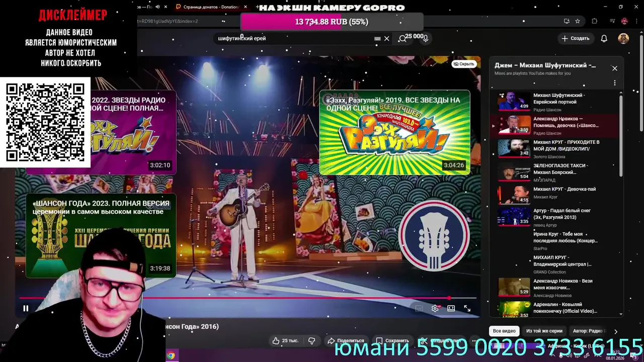
Task: Open the browser profile avatar
Action: [x=624, y=21]
